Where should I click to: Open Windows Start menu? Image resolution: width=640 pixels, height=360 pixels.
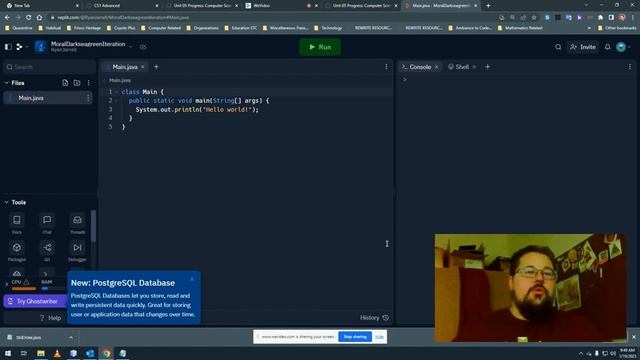(x=8, y=353)
